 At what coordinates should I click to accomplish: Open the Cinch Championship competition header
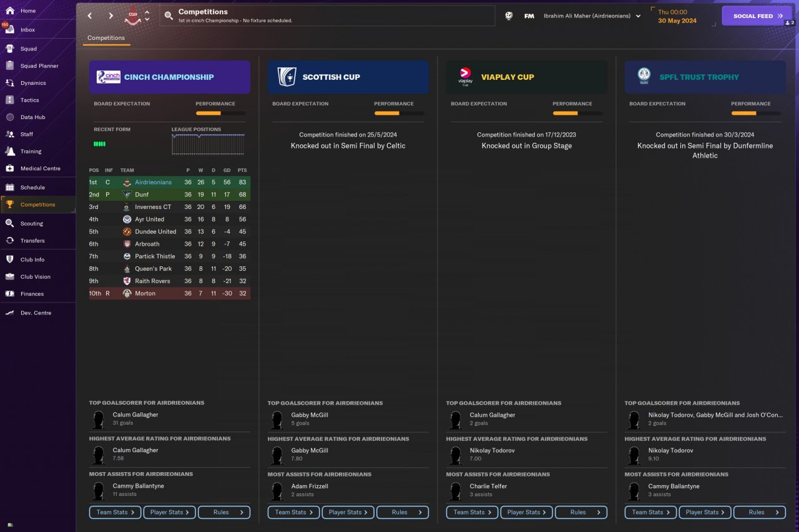click(x=170, y=77)
